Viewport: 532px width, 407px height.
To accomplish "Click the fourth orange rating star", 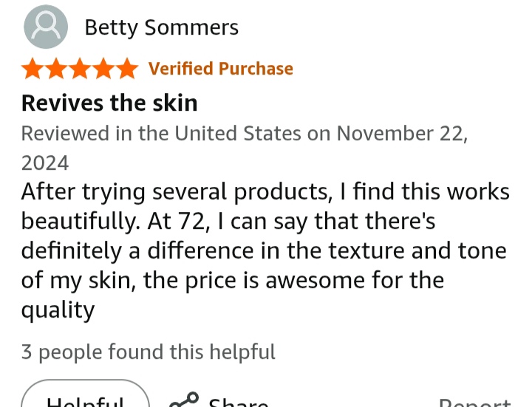I will (103, 69).
